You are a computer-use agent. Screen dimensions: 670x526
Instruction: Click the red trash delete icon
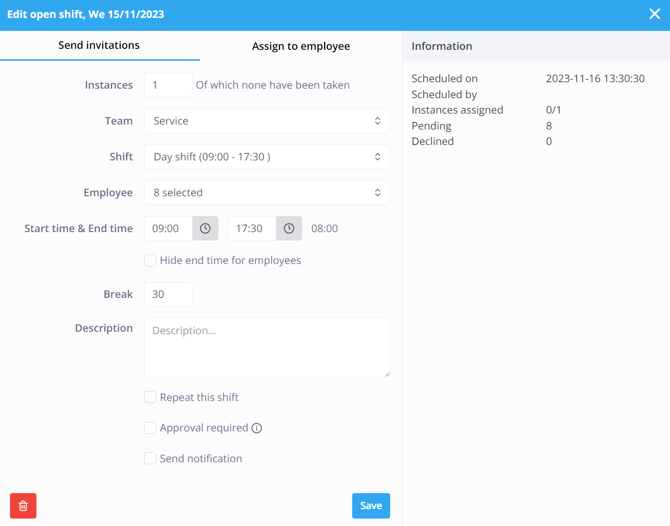23,506
